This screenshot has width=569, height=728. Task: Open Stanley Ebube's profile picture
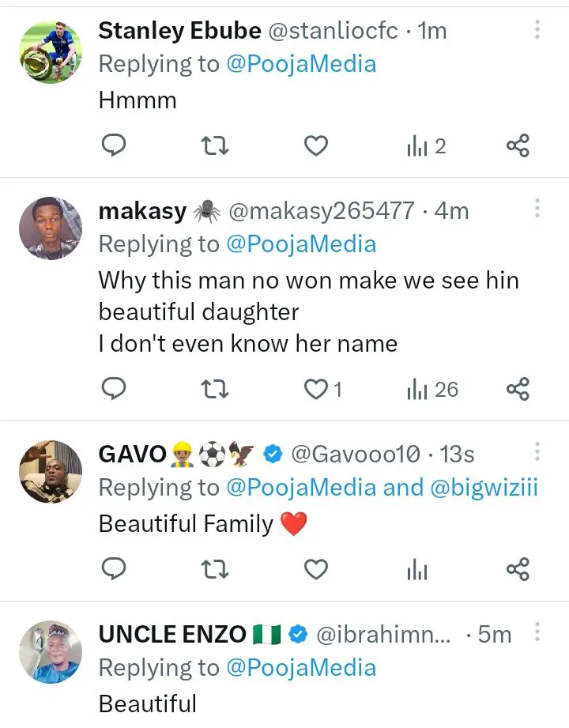(x=51, y=51)
